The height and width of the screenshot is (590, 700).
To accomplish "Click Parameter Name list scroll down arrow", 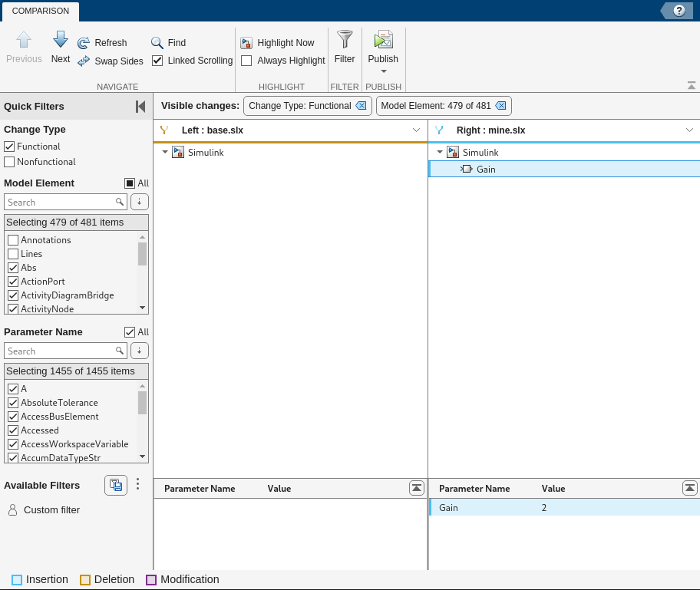I will point(143,456).
